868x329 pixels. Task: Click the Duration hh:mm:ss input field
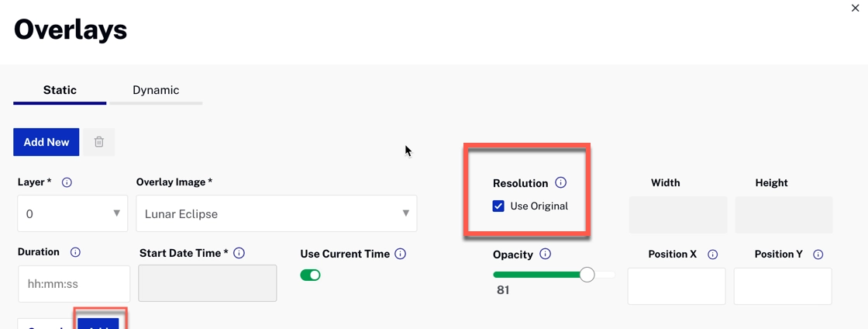coord(74,284)
